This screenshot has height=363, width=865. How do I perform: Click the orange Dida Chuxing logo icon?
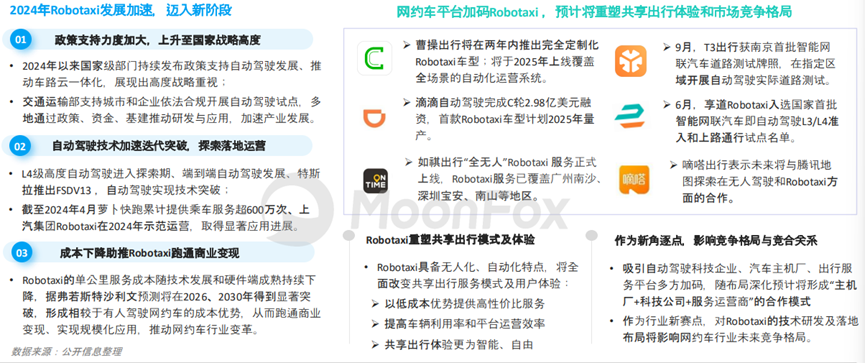click(x=634, y=180)
